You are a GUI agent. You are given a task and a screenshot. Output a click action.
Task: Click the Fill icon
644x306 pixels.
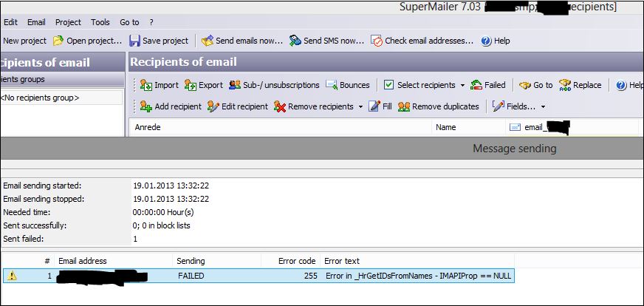374,106
